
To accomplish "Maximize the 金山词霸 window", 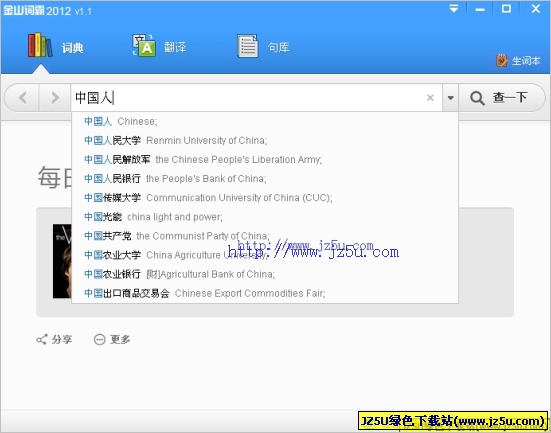I will pos(506,9).
